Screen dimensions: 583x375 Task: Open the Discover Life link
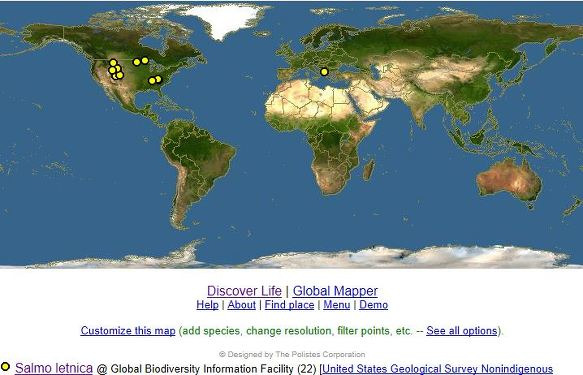[x=244, y=291]
